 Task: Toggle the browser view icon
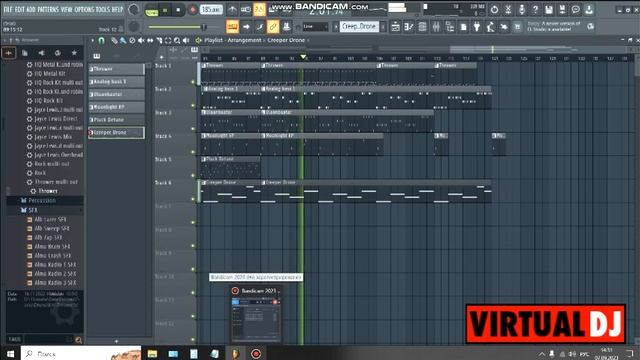click(x=450, y=27)
